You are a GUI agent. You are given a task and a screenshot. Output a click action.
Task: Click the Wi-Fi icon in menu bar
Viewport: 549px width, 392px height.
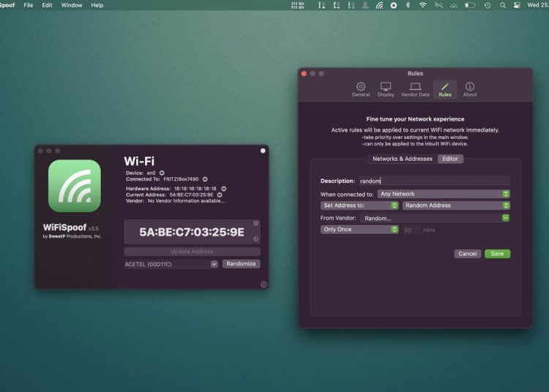click(422, 5)
